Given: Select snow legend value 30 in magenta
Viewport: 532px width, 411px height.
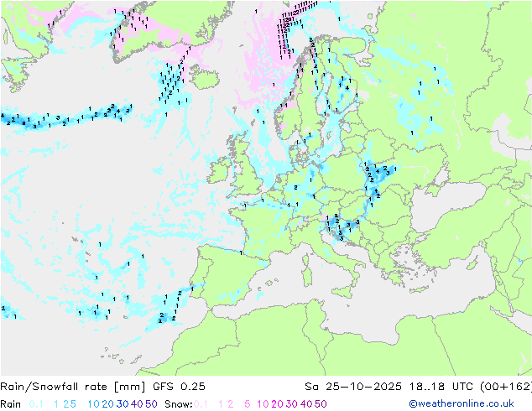Looking at the screenshot, I should coord(292,404).
